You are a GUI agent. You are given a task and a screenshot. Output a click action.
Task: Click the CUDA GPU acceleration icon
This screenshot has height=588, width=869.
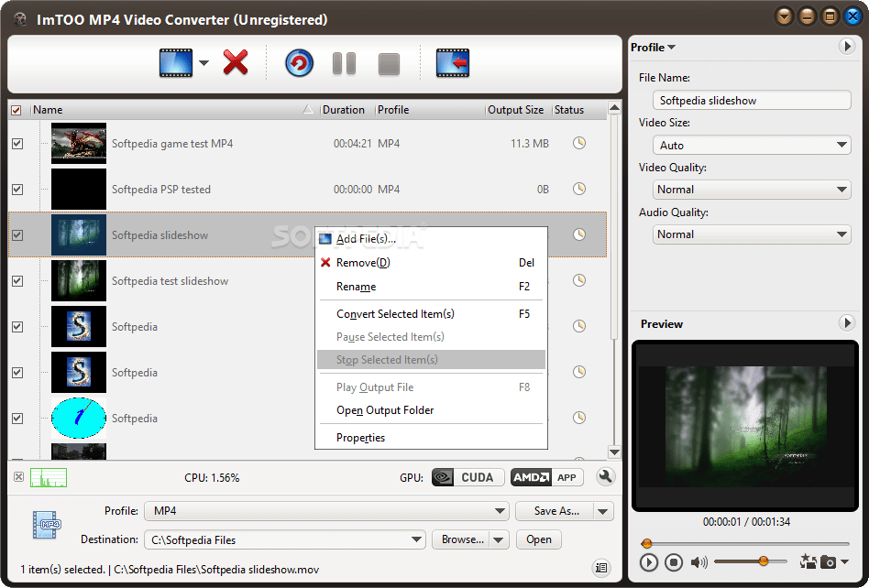(x=467, y=477)
